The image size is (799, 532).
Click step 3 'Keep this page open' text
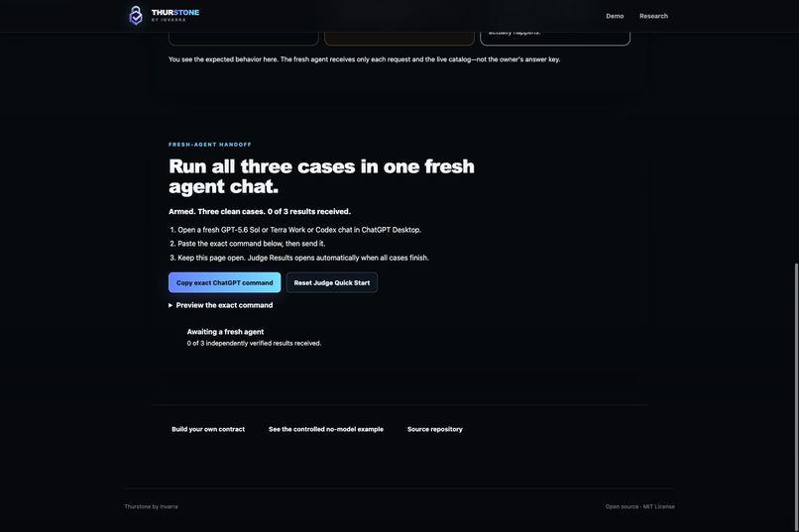pyautogui.click(x=303, y=258)
